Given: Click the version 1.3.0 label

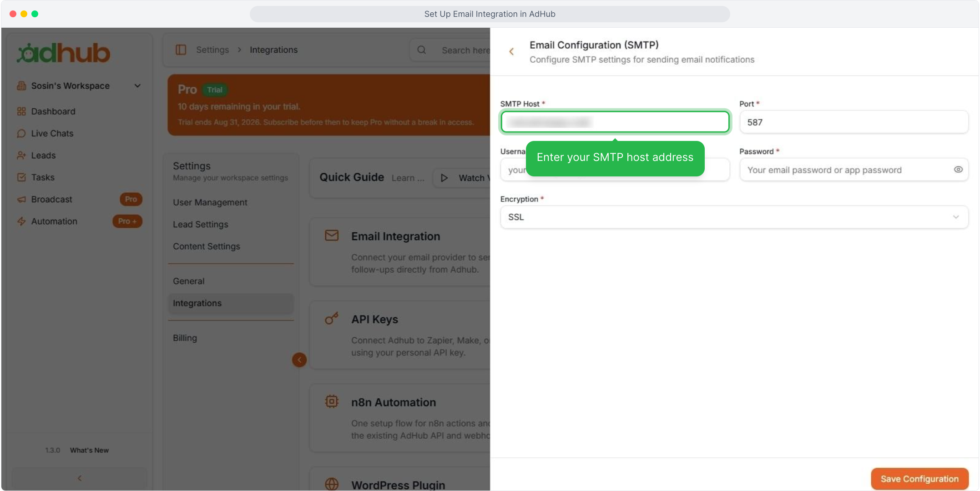Looking at the screenshot, I should coord(52,450).
